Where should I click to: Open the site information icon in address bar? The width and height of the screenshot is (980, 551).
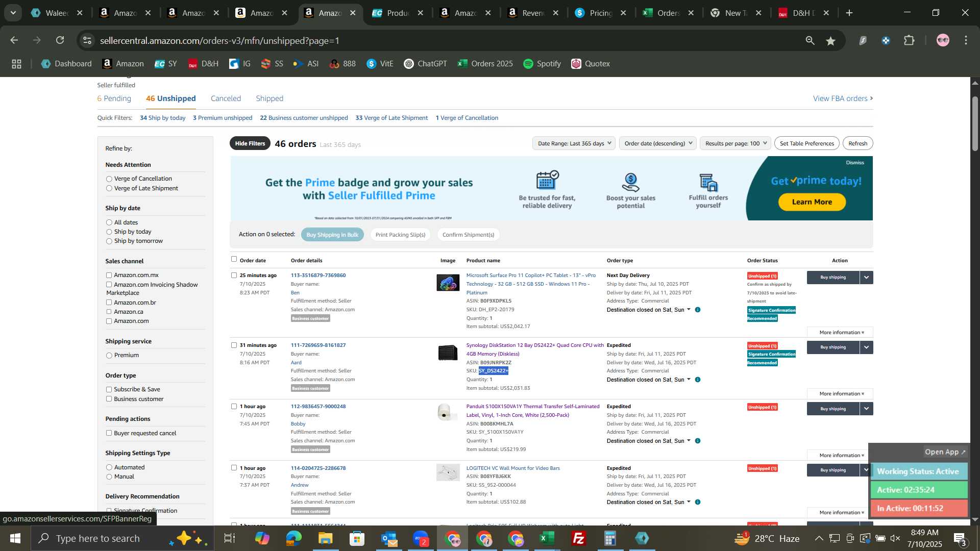(x=87, y=40)
